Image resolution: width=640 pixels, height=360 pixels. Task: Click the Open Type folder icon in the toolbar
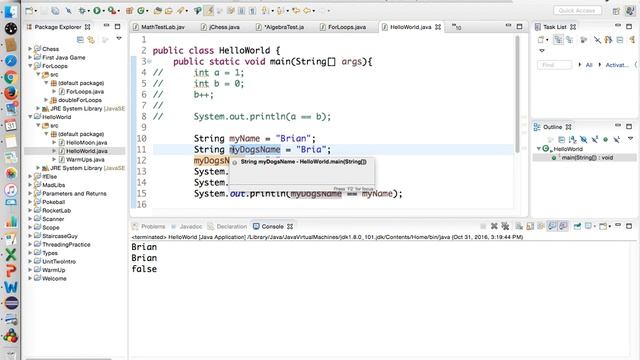158,11
